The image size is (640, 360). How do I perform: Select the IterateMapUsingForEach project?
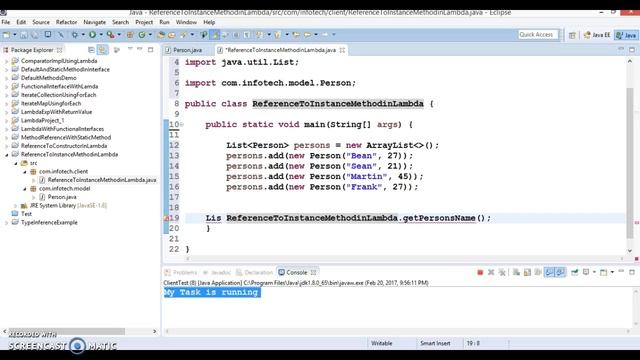click(x=51, y=103)
